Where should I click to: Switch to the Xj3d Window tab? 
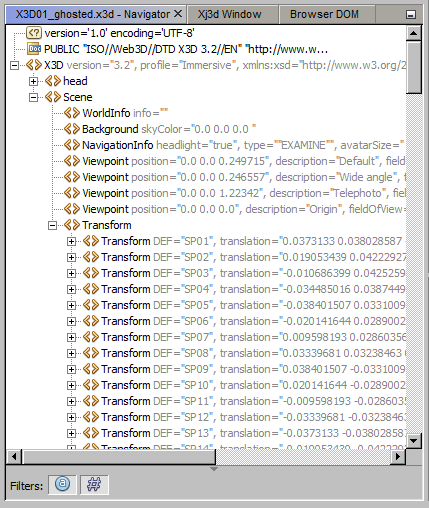[x=229, y=14]
